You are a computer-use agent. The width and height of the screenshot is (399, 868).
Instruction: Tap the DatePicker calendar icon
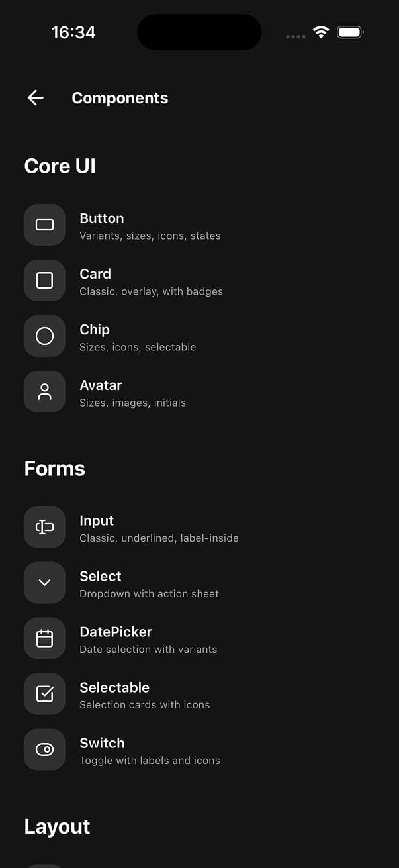click(44, 638)
